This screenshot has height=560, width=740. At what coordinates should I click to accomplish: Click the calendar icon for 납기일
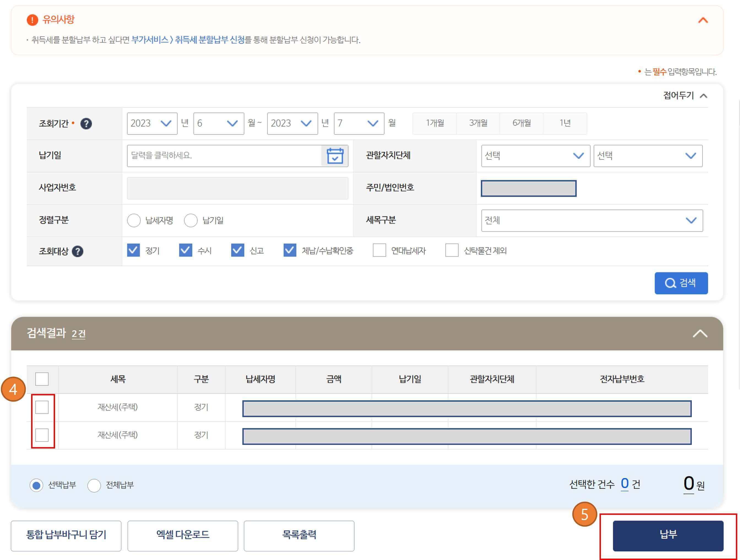335,156
